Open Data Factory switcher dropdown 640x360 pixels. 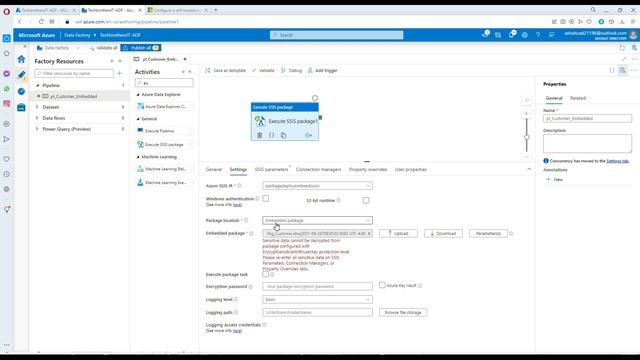(x=78, y=48)
